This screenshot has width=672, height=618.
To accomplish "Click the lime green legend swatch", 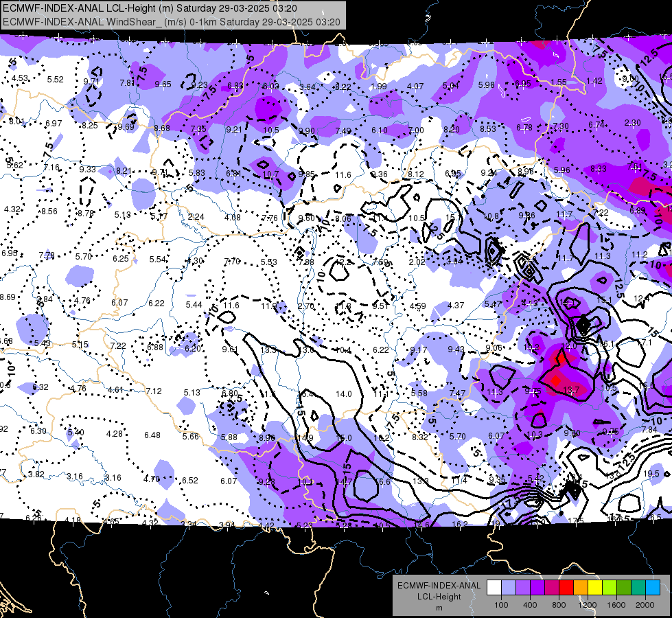I will pyautogui.click(x=609, y=588).
